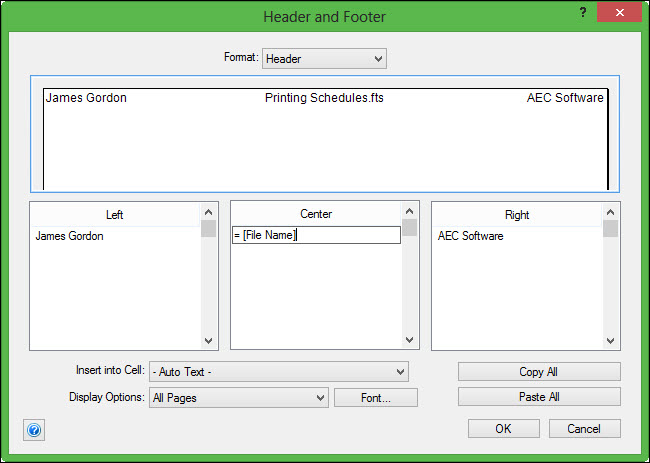Click the question mark in the title bar
Image resolution: width=650 pixels, height=463 pixels.
(582, 13)
